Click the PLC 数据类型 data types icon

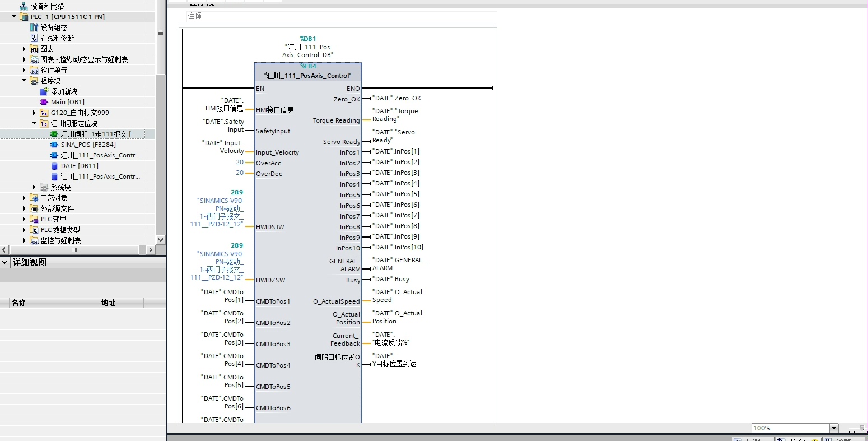point(34,230)
